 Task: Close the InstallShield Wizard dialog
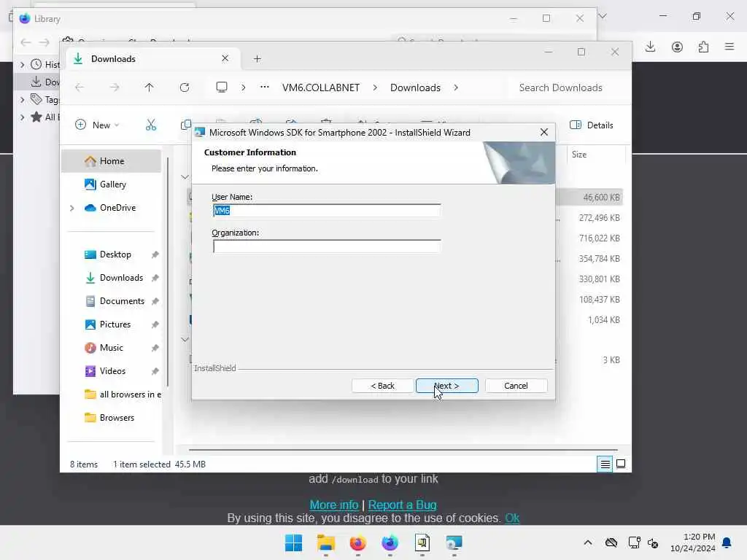[544, 133]
